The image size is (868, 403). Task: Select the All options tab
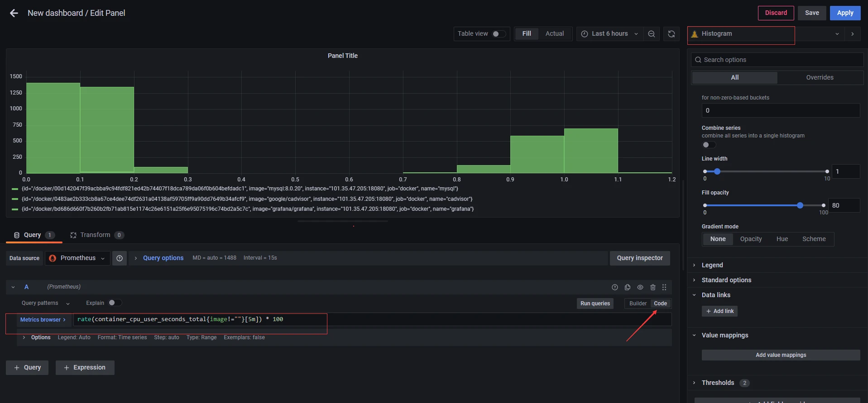[734, 78]
